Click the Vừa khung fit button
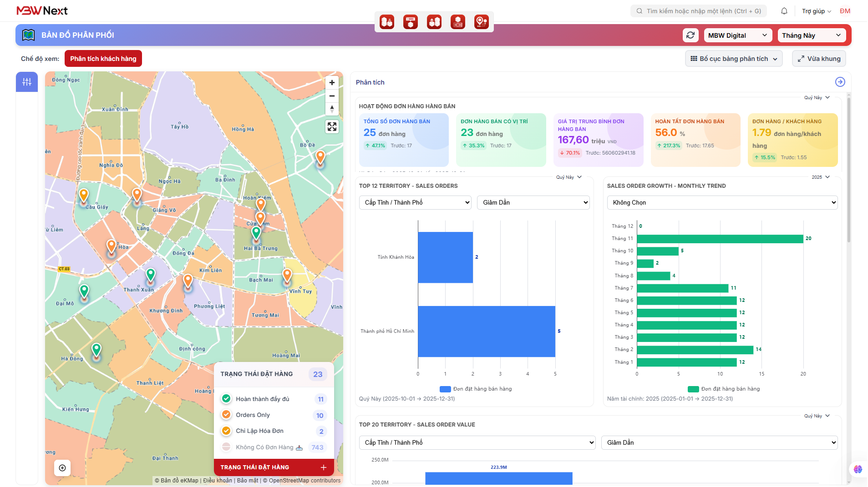This screenshot has width=868, height=487. pos(819,59)
